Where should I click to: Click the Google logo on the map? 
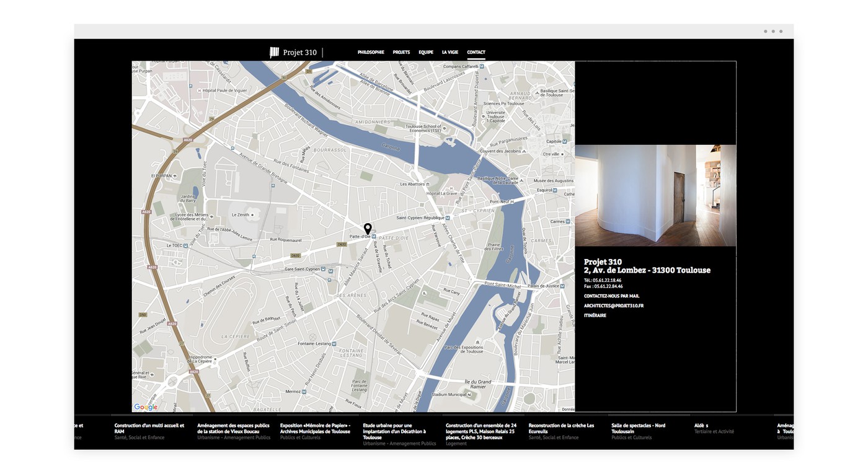click(146, 407)
